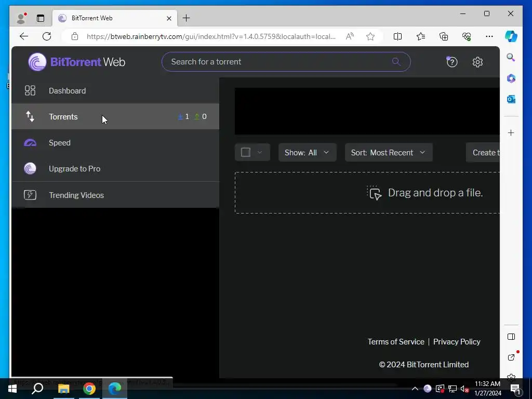Expand the select-all checkbox dropdown arrow

point(260,152)
